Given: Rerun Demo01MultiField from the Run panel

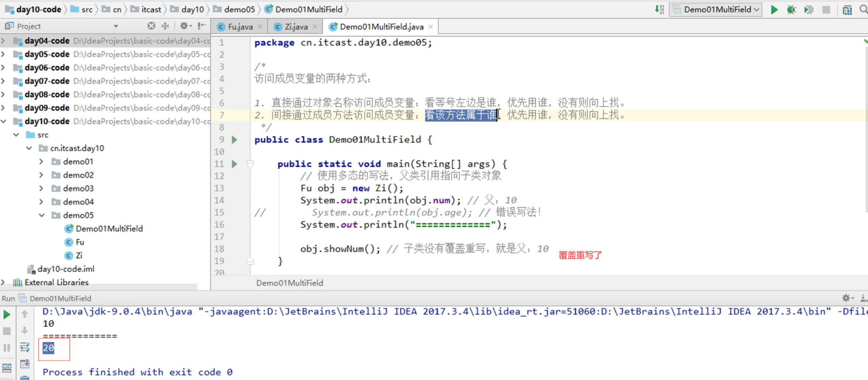Looking at the screenshot, I should pyautogui.click(x=7, y=314).
